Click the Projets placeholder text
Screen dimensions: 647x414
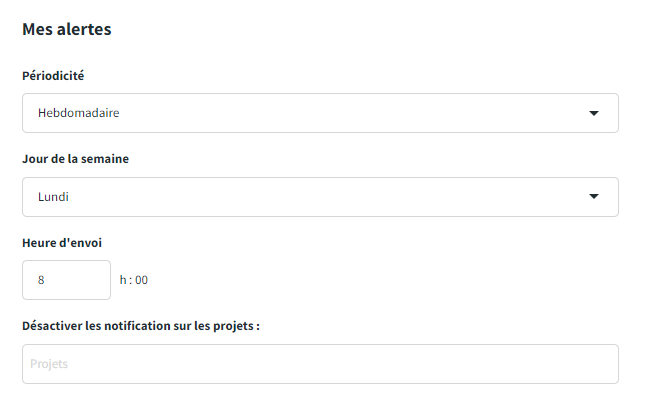pos(49,364)
